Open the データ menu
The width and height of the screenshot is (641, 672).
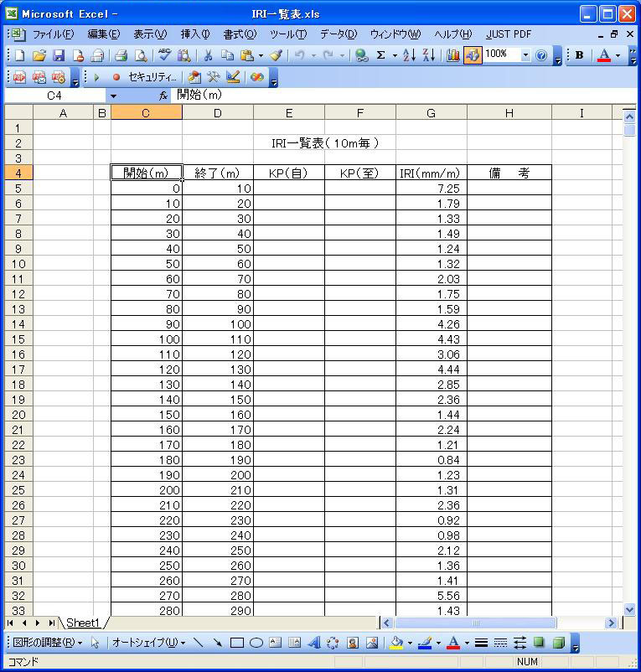(x=339, y=34)
